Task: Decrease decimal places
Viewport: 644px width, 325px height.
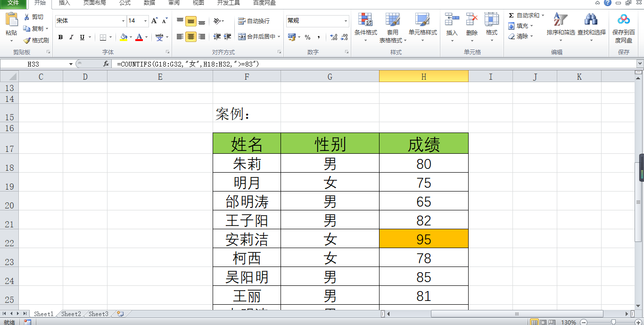Action: coord(344,37)
